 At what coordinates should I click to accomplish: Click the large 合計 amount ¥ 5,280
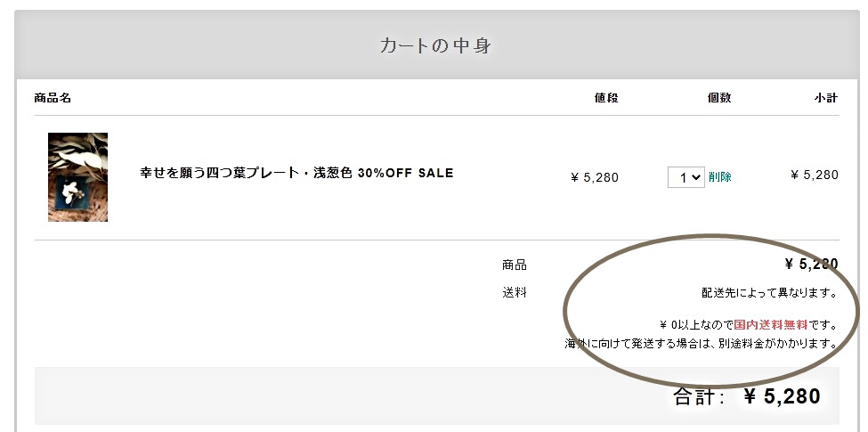(783, 396)
